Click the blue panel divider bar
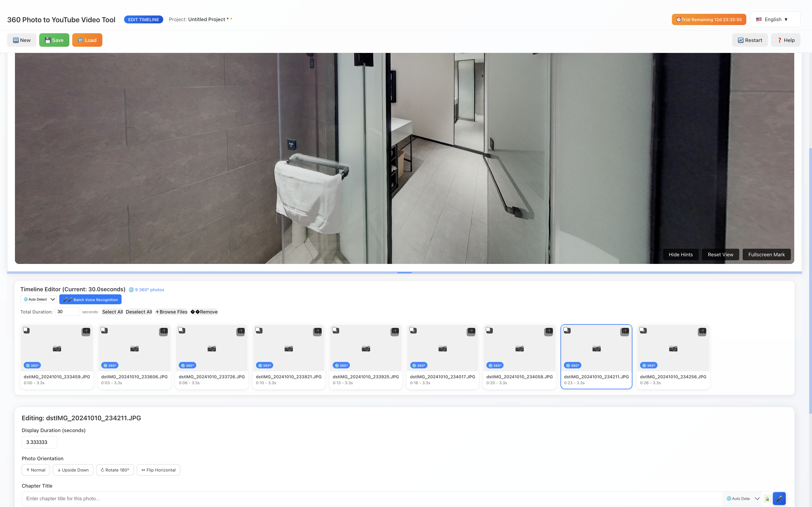Viewport: 812px width, 507px height. pyautogui.click(x=404, y=273)
